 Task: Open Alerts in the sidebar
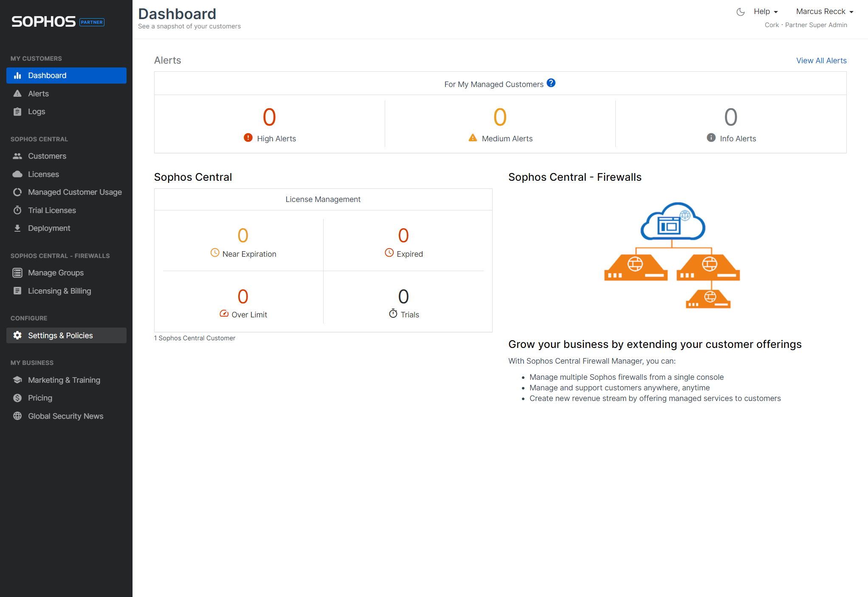[66, 94]
